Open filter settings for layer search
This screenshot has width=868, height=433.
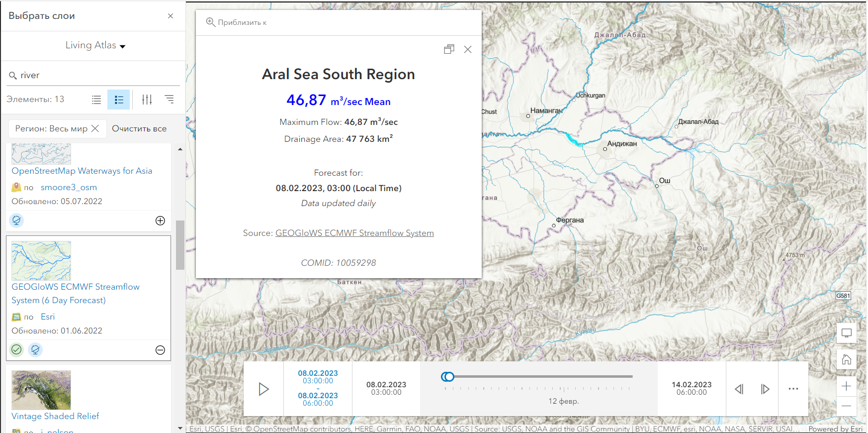tap(147, 100)
